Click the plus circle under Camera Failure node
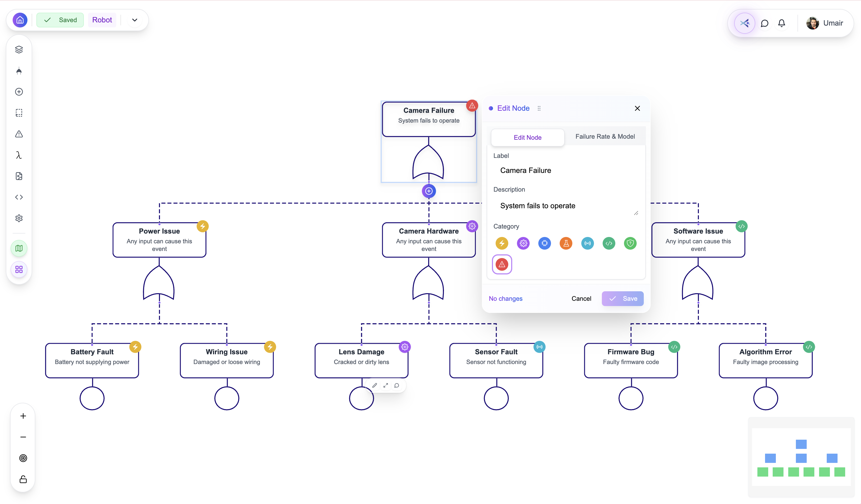This screenshot has height=504, width=861. (428, 191)
